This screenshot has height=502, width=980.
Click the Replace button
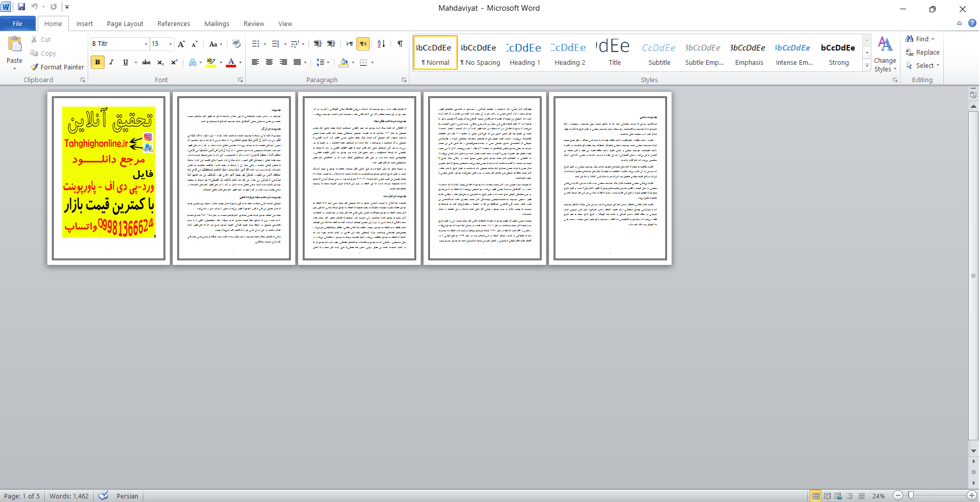pos(923,52)
